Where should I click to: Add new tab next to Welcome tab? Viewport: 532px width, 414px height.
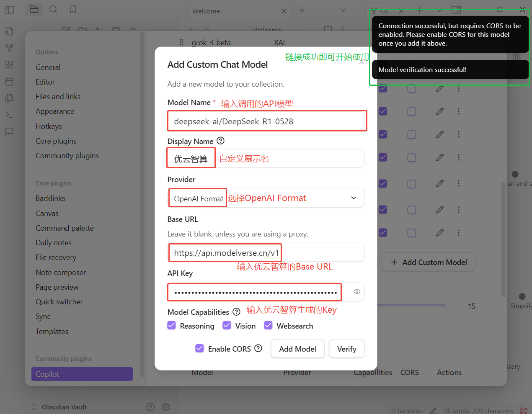point(302,10)
